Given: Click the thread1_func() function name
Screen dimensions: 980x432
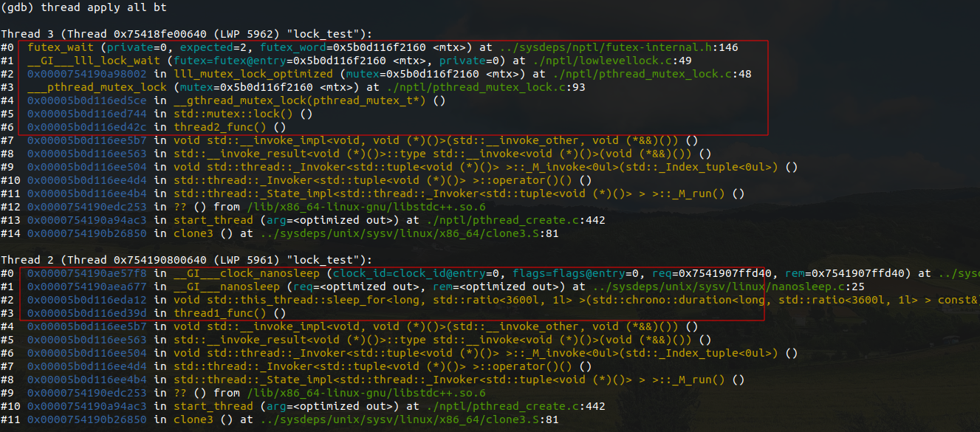Looking at the screenshot, I should point(219,313).
